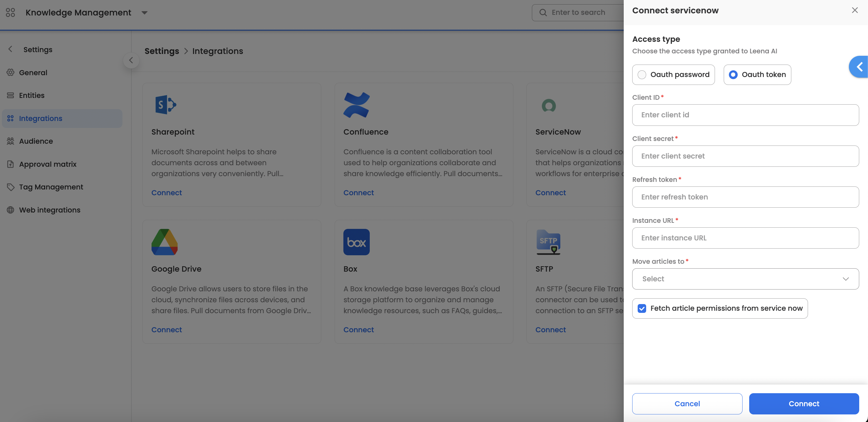Uncheck Fetch article permissions from service now
Image resolution: width=868 pixels, height=422 pixels.
(x=642, y=308)
